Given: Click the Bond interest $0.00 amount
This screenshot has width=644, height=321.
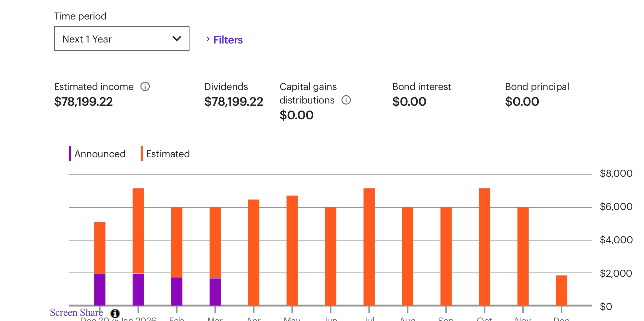Looking at the screenshot, I should click(x=409, y=101).
